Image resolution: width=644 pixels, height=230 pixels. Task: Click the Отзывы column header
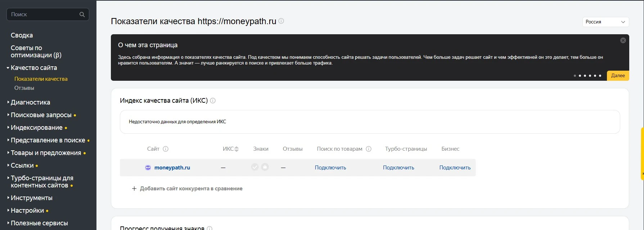coord(293,149)
